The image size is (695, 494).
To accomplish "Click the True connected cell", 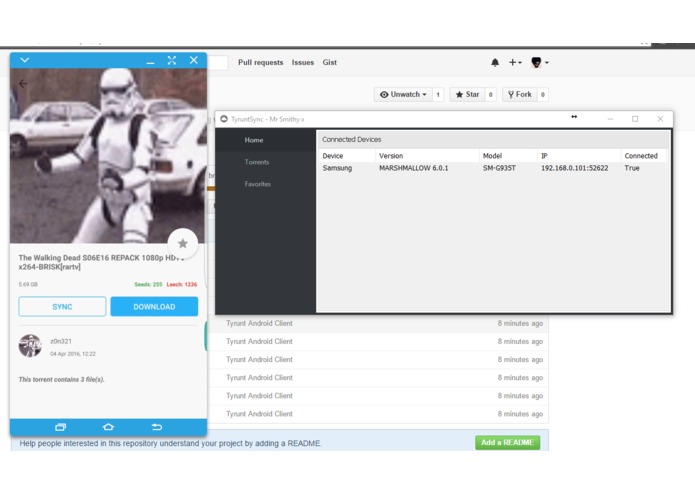I will click(632, 168).
